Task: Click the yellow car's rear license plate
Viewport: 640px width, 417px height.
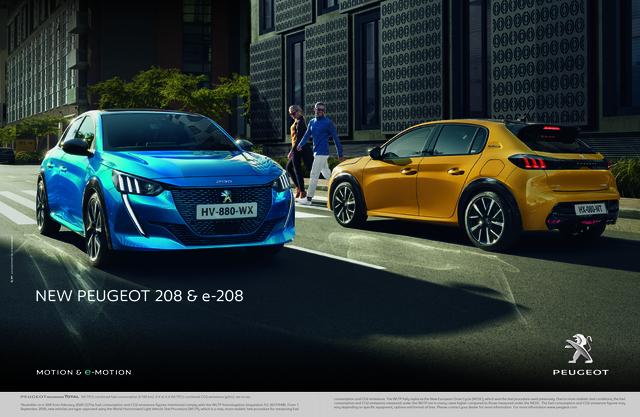Action: click(589, 209)
